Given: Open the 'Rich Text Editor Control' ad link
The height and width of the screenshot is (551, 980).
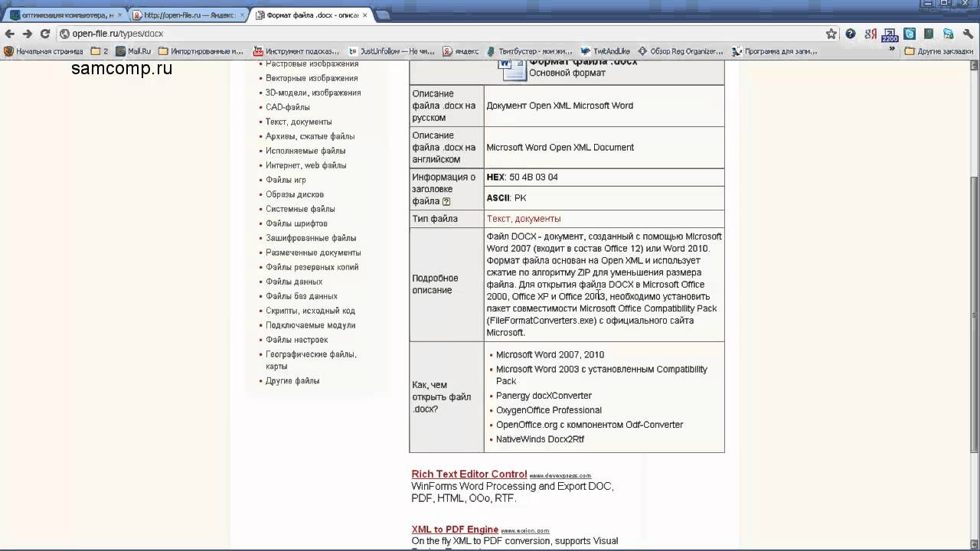Looking at the screenshot, I should [x=469, y=474].
